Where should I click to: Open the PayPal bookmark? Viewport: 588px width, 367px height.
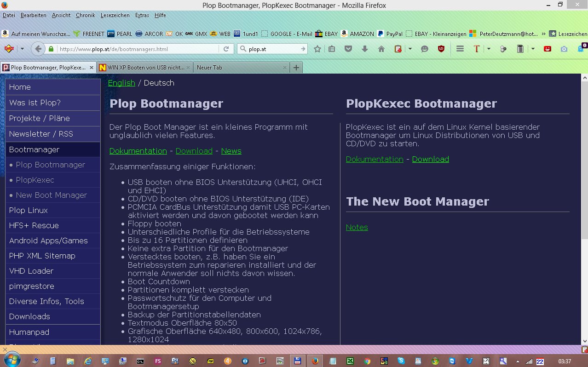click(390, 34)
